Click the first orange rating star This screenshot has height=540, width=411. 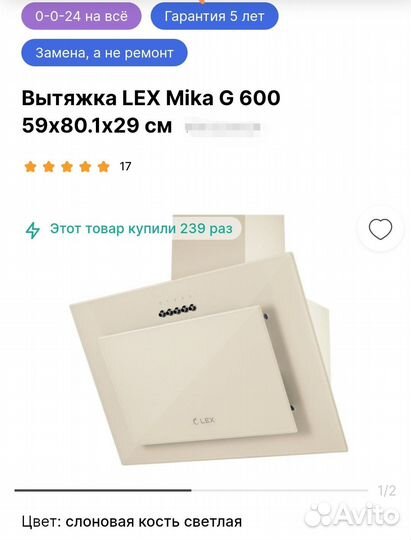[x=30, y=167]
